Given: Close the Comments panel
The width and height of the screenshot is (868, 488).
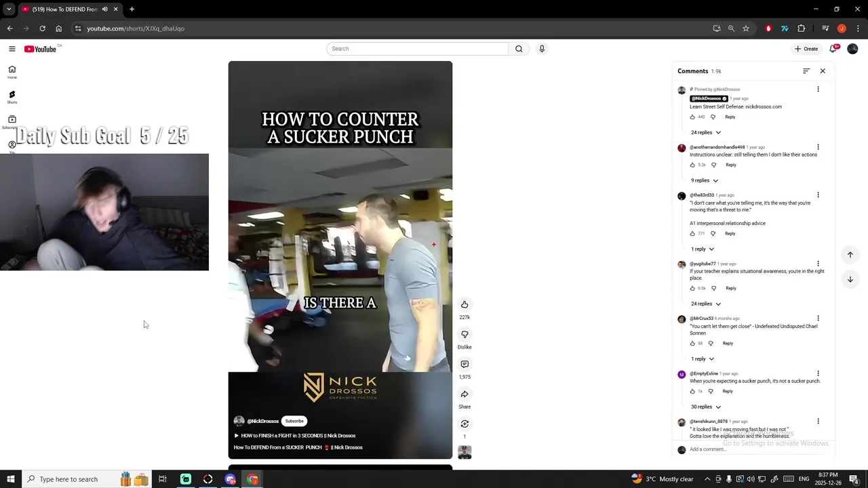Looking at the screenshot, I should [823, 71].
